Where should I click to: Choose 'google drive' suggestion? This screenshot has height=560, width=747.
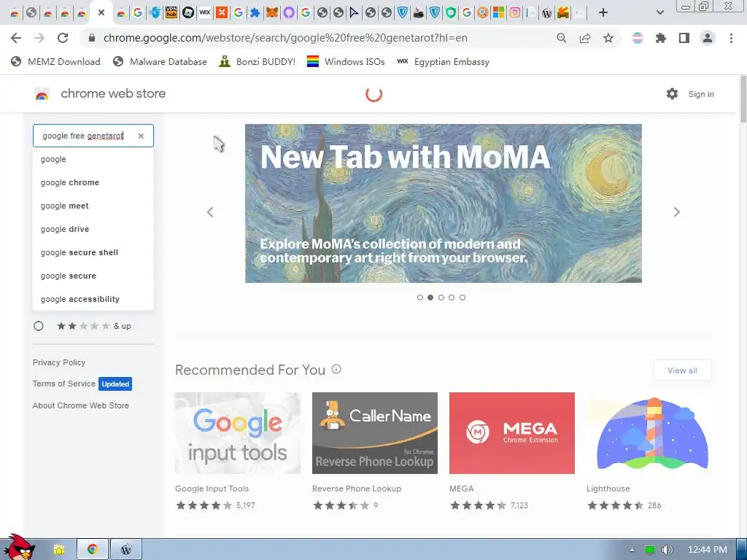tap(93, 229)
